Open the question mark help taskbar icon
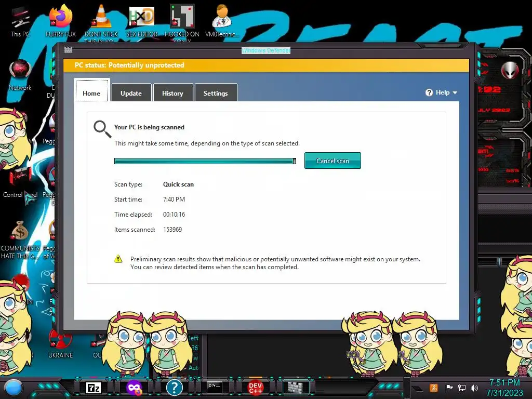532x399 pixels. [x=175, y=388]
